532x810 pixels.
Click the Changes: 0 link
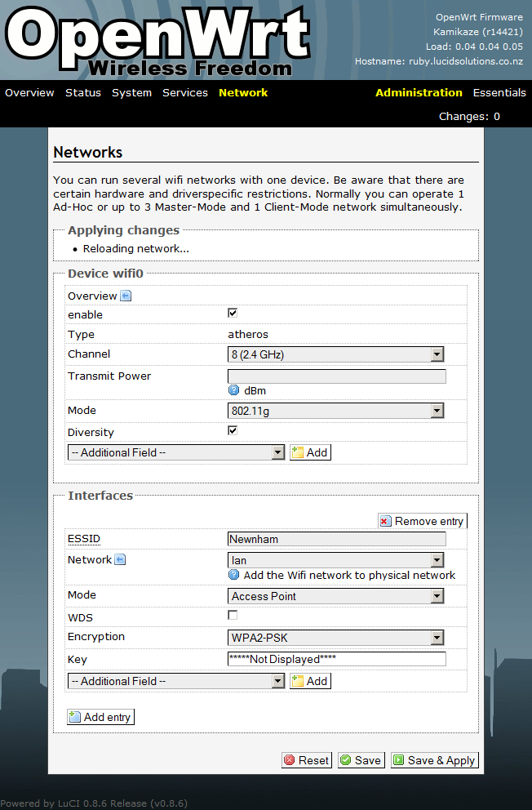click(x=469, y=117)
